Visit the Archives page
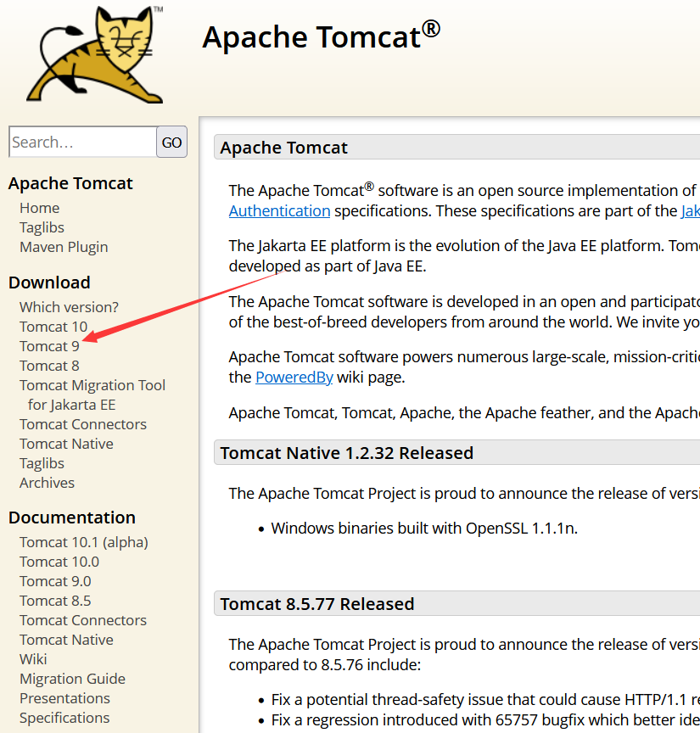Screen dimensions: 700x733 click(47, 482)
